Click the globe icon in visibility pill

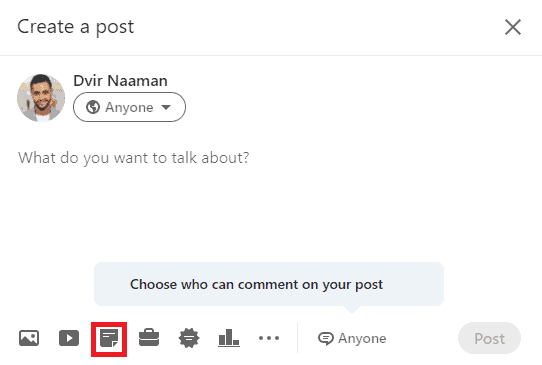93,107
